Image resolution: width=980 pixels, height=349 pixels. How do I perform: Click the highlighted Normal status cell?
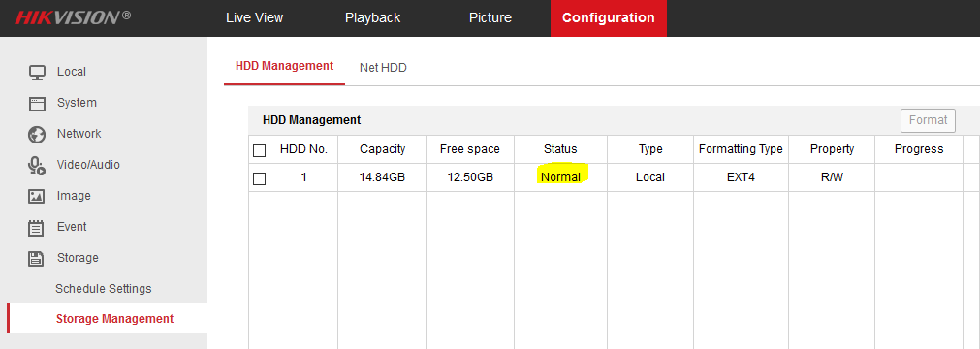point(560,177)
